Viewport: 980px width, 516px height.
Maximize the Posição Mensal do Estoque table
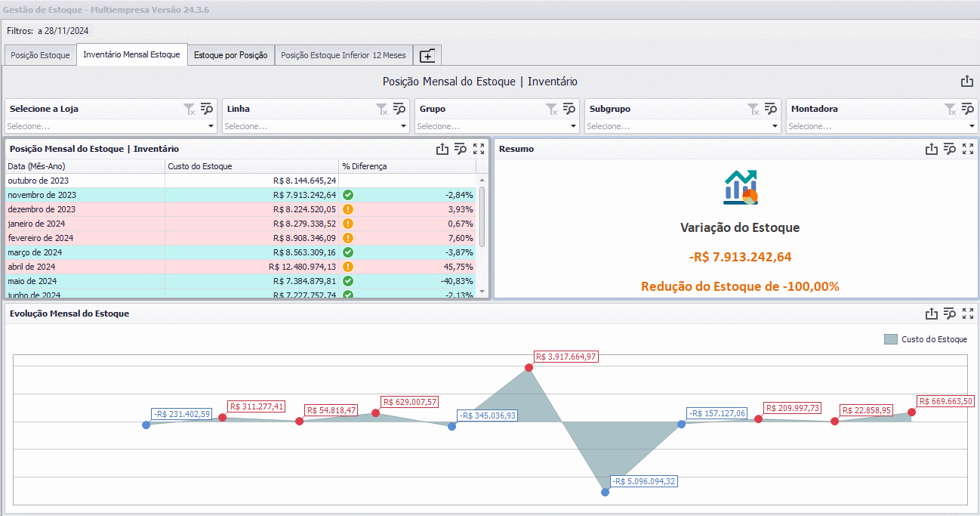coord(479,149)
